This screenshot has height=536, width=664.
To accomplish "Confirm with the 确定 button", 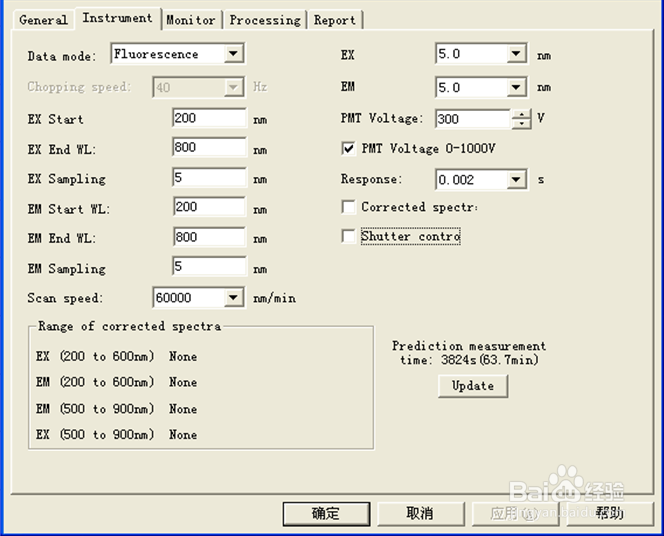I will click(326, 514).
